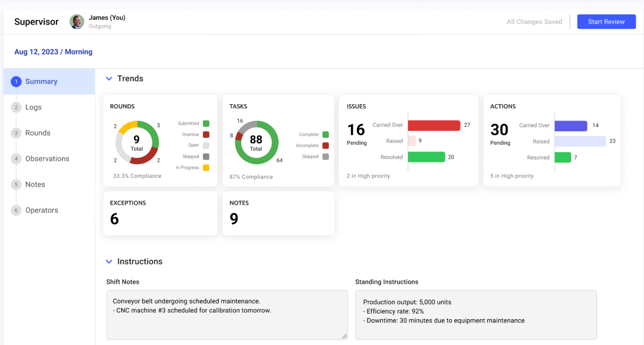Collapse the Instructions section chevron

point(109,262)
